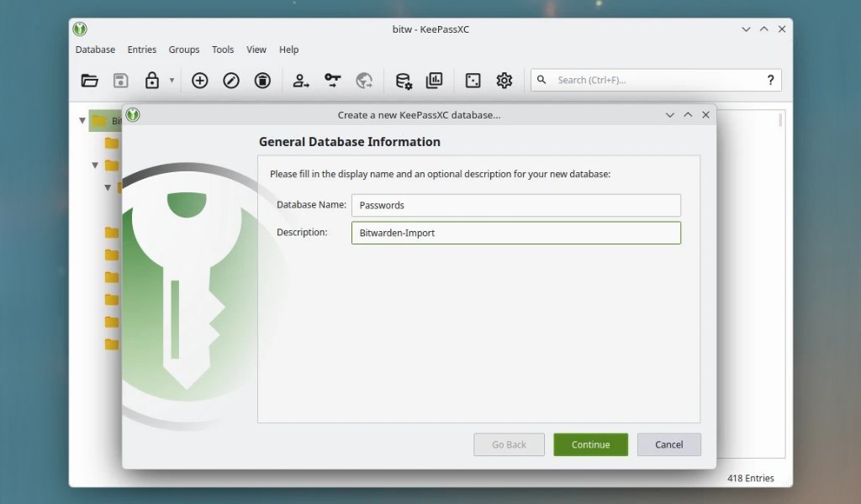The width and height of the screenshot is (861, 504).
Task: Open database folder icon in toolbar
Action: (89, 81)
